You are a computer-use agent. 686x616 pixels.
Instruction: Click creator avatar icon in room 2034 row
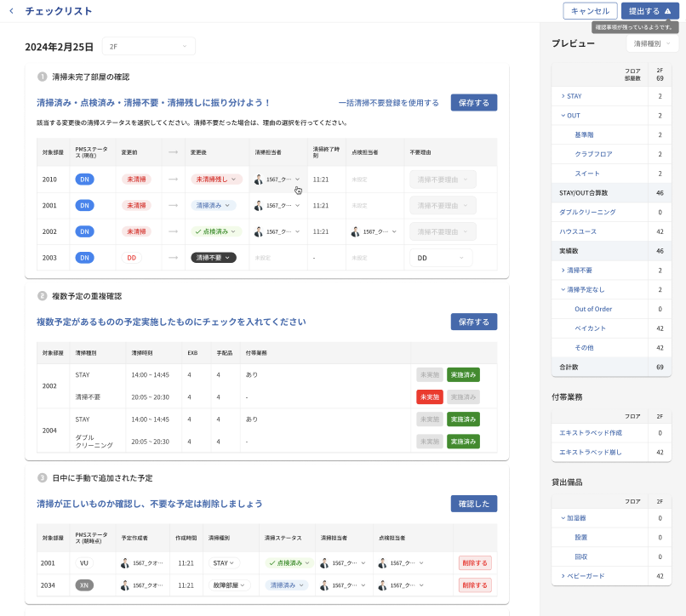pos(125,585)
